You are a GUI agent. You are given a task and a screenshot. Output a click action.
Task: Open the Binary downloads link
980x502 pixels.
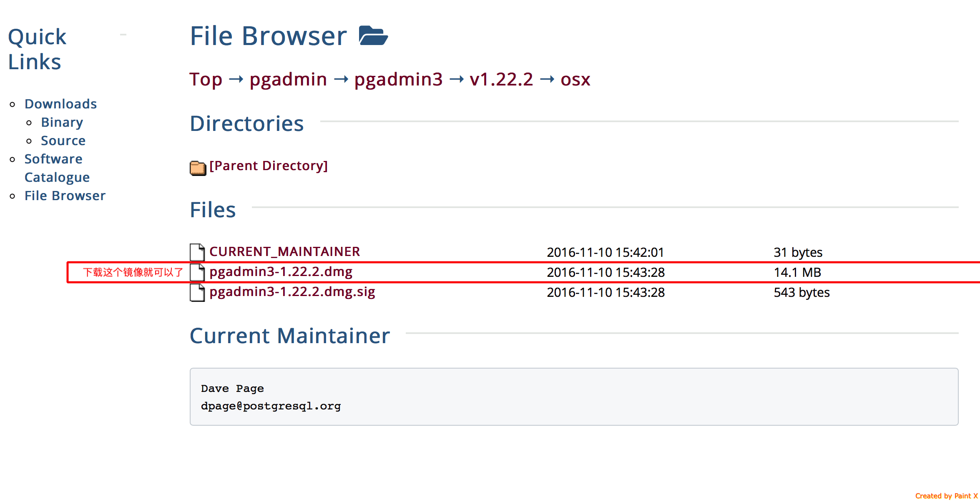pos(62,122)
